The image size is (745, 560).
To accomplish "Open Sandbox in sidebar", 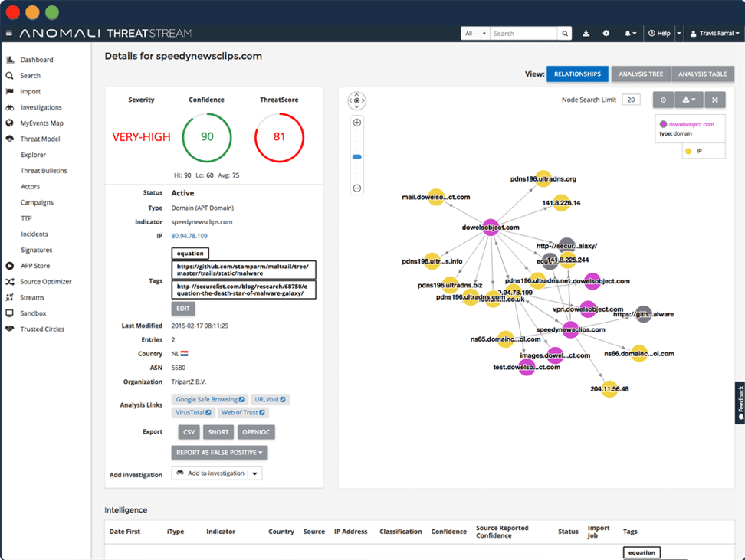I will (33, 313).
